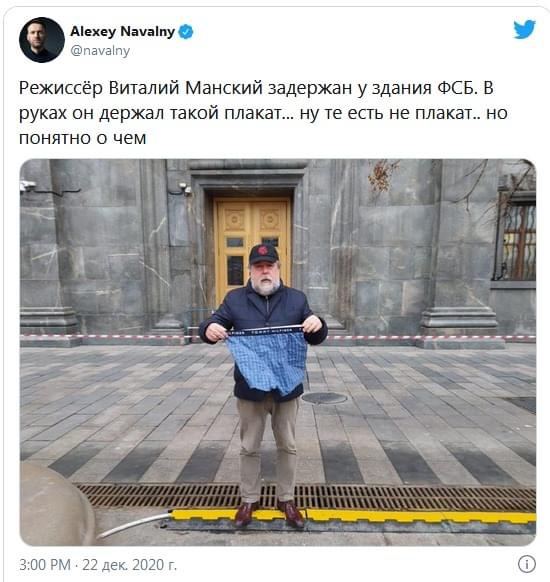The height and width of the screenshot is (582, 550).
Task: Click the word ФСБ in tweet text
Action: [457, 88]
